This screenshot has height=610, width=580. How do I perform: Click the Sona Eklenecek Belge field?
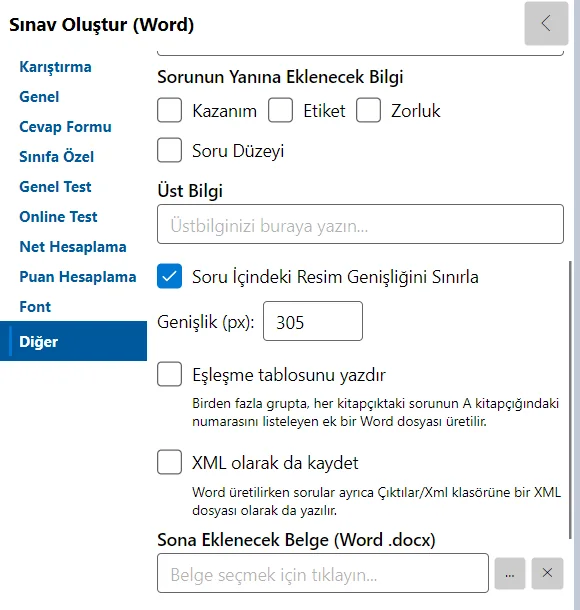coord(323,573)
